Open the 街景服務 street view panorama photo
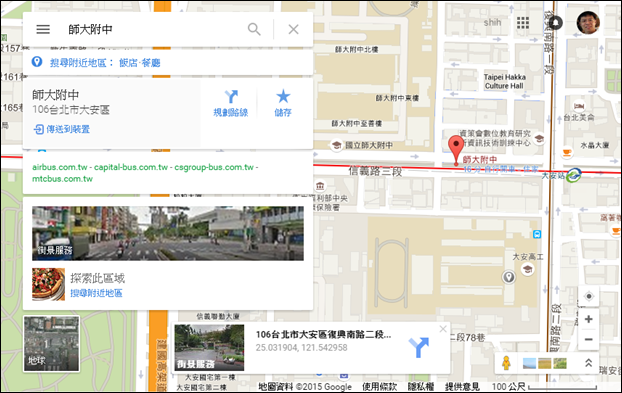 168,233
